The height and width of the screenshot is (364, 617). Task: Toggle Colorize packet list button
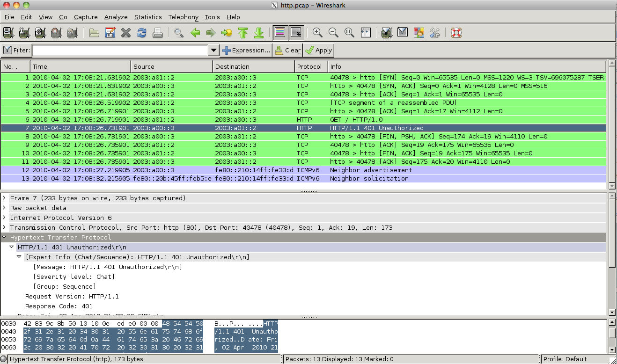[x=280, y=33]
